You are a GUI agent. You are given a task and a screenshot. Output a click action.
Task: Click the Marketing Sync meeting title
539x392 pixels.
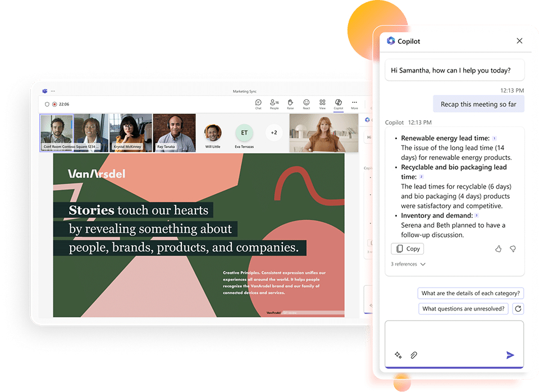(245, 90)
